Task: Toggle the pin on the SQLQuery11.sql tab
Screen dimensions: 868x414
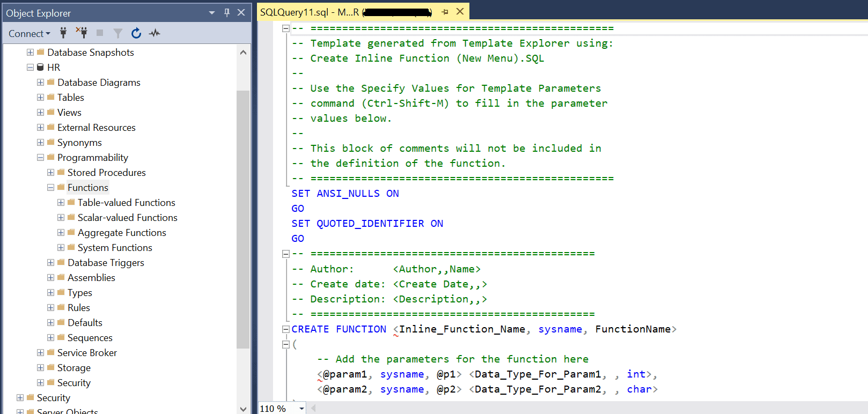Action: click(445, 12)
